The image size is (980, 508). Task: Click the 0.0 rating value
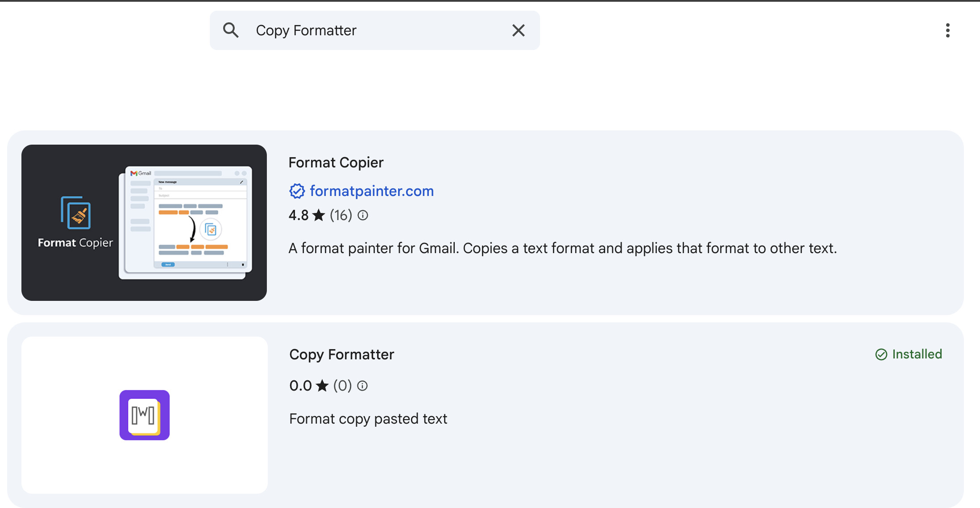(300, 386)
